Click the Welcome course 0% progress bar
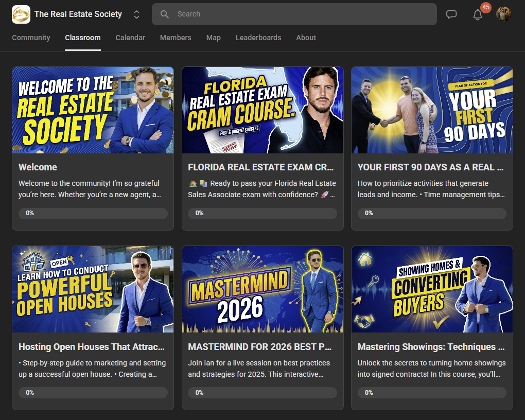525x420 pixels. click(x=93, y=214)
